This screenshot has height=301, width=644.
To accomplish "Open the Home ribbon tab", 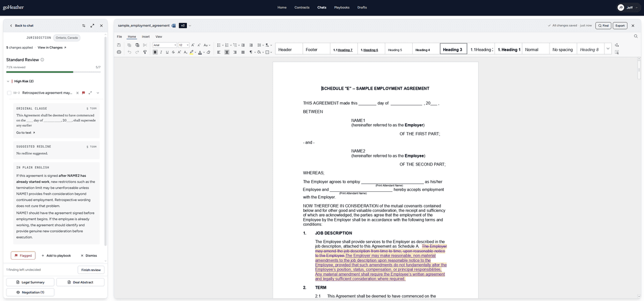I will [x=131, y=37].
